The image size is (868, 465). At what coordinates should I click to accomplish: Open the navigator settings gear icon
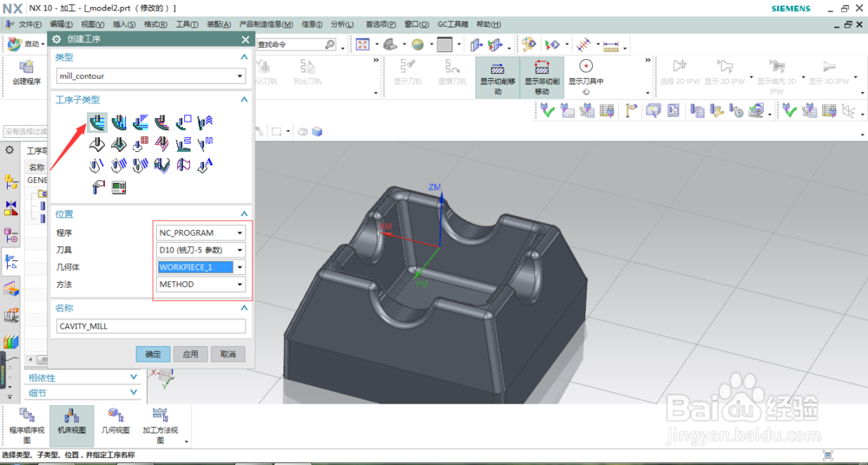[9, 151]
